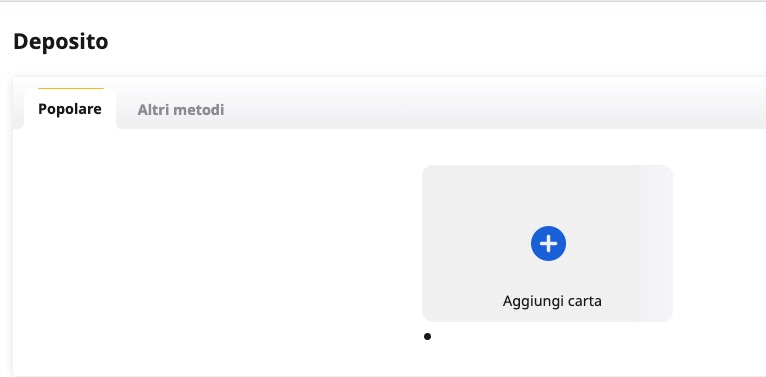Select the grayed Altri metodi tab label

tap(181, 110)
